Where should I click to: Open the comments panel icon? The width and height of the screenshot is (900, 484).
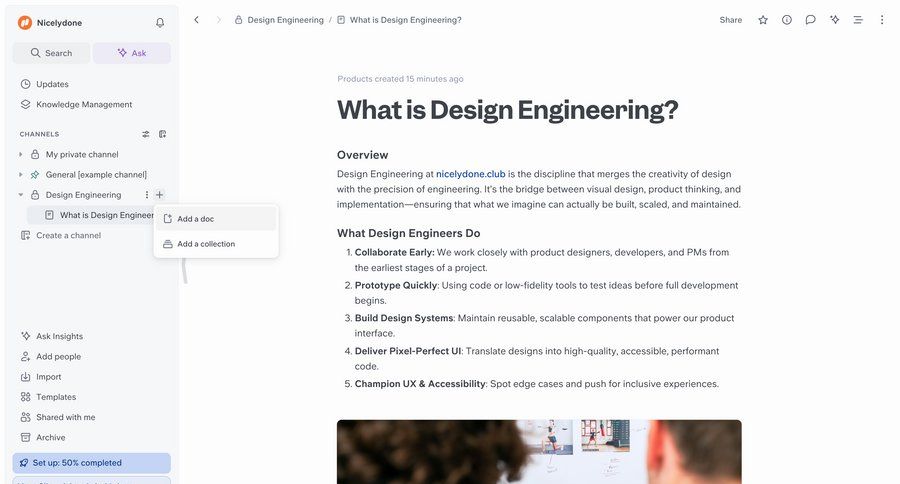click(810, 20)
